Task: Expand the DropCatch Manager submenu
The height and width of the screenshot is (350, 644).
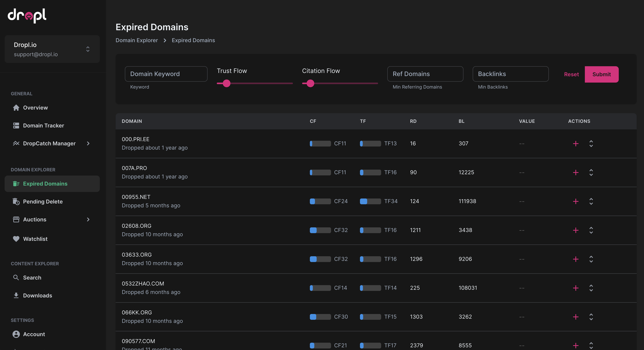Action: click(x=88, y=143)
